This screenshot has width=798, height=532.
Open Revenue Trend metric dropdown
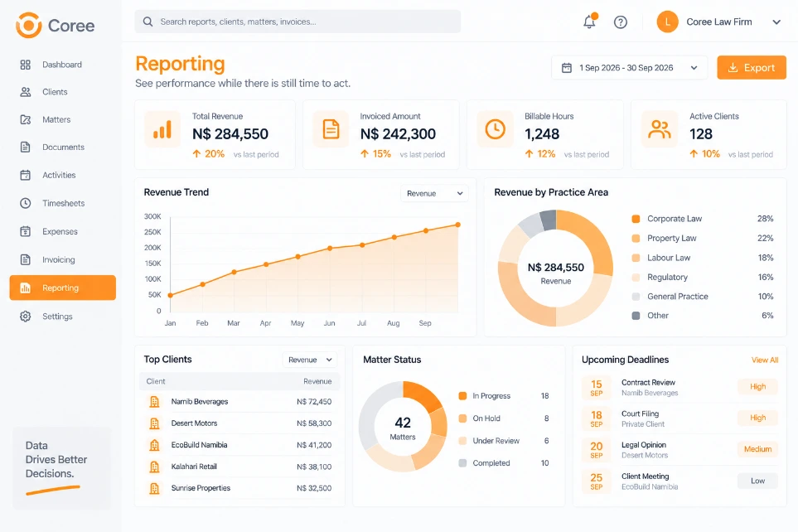point(434,193)
